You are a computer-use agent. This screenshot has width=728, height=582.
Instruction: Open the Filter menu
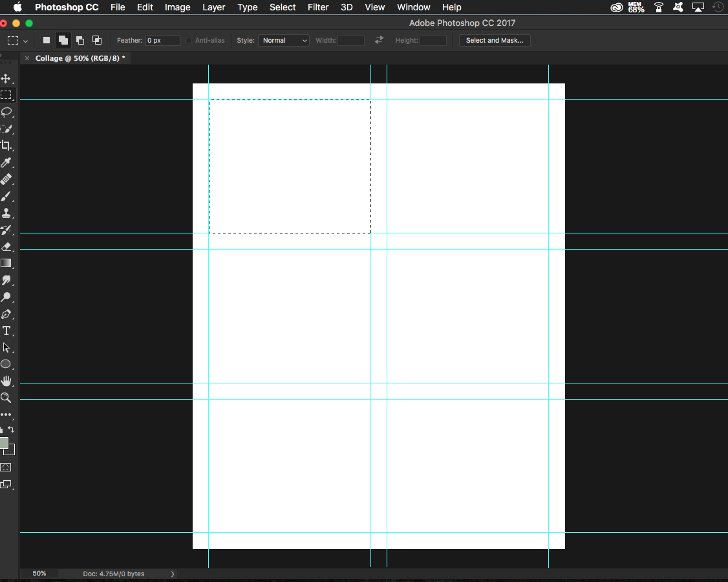click(318, 7)
